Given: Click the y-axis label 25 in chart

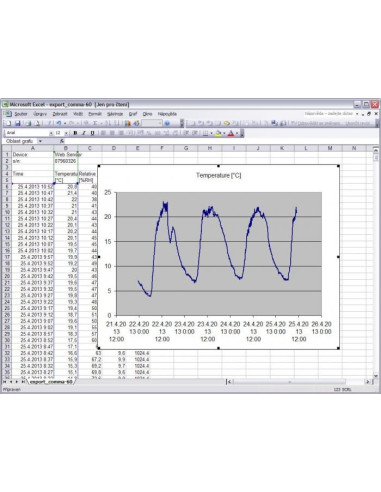Looking at the screenshot, I should [x=108, y=192].
